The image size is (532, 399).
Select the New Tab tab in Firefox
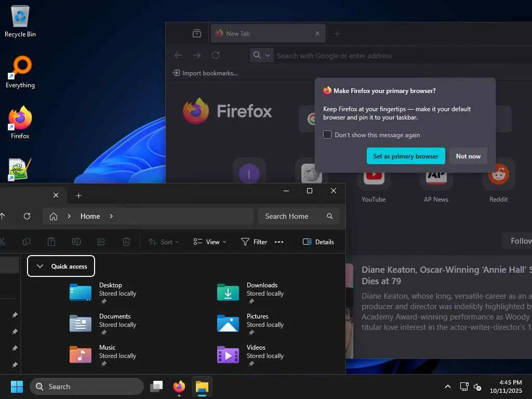[x=268, y=33]
